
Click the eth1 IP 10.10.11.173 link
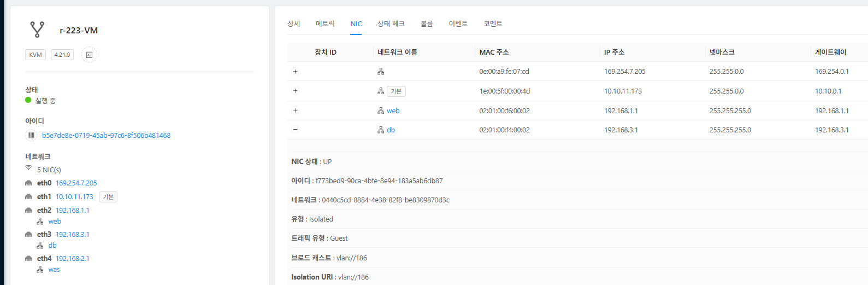tap(74, 197)
